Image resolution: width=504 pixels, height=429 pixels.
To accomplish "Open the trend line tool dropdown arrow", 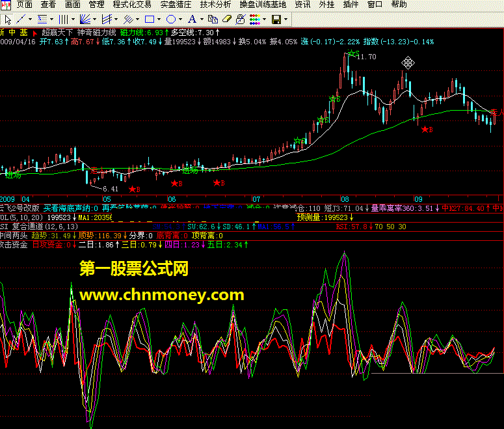I will click(x=30, y=20).
